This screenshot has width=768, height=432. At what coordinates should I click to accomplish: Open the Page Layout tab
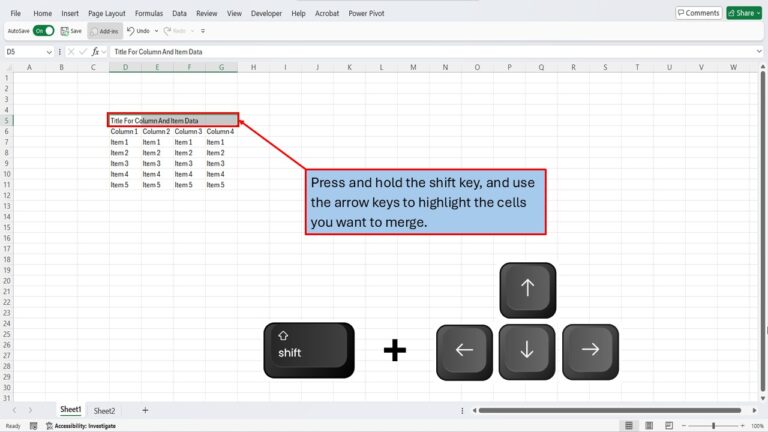click(107, 13)
